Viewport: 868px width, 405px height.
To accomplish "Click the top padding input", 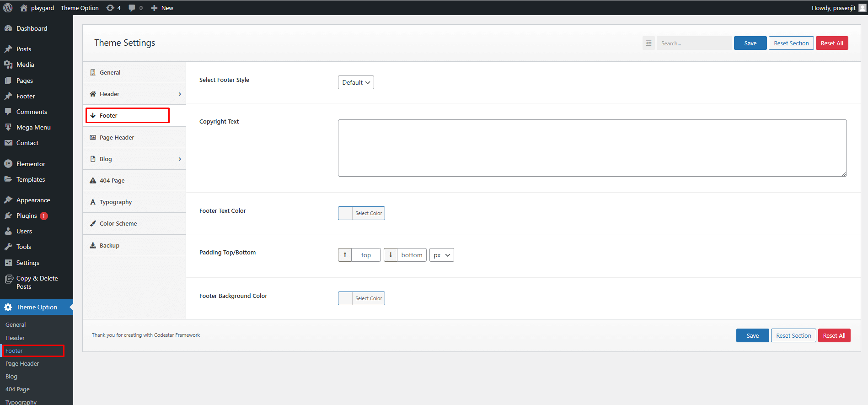I will pyautogui.click(x=366, y=255).
